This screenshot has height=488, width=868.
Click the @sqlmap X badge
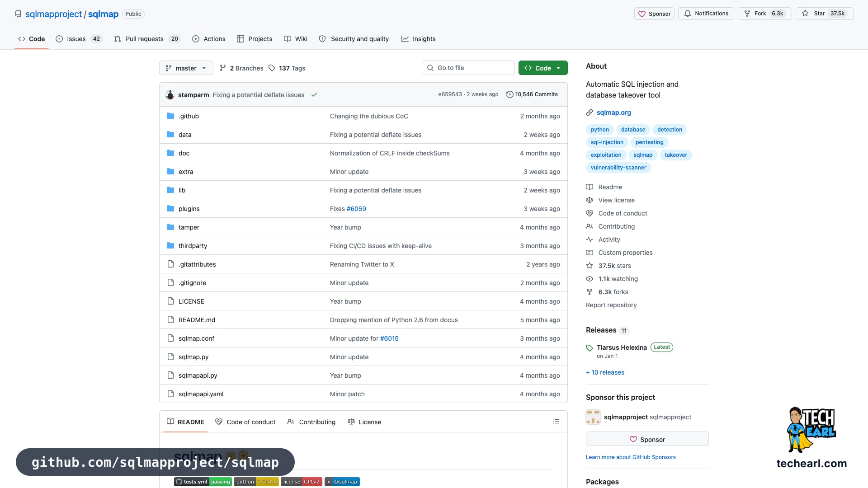pos(342,482)
